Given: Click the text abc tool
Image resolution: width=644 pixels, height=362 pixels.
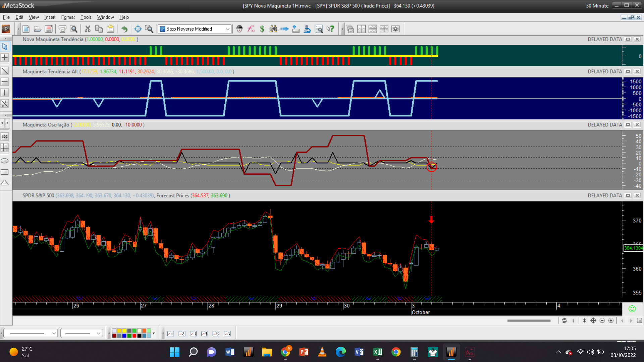Looking at the screenshot, I should [x=5, y=136].
